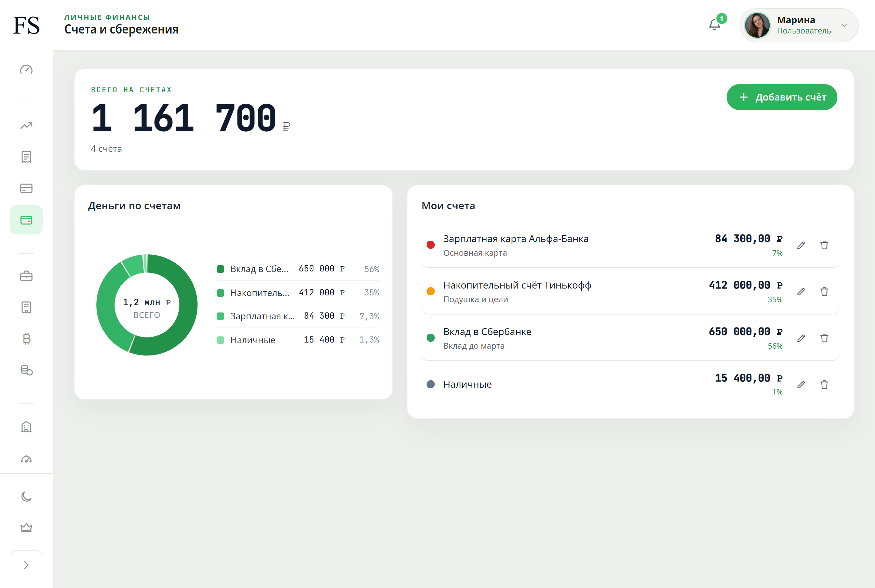Click the 650 000,00 ₽ amount

(x=746, y=332)
